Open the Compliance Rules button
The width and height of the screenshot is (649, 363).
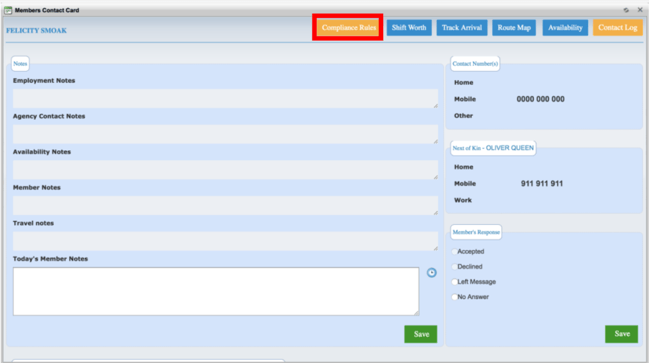[x=349, y=28]
